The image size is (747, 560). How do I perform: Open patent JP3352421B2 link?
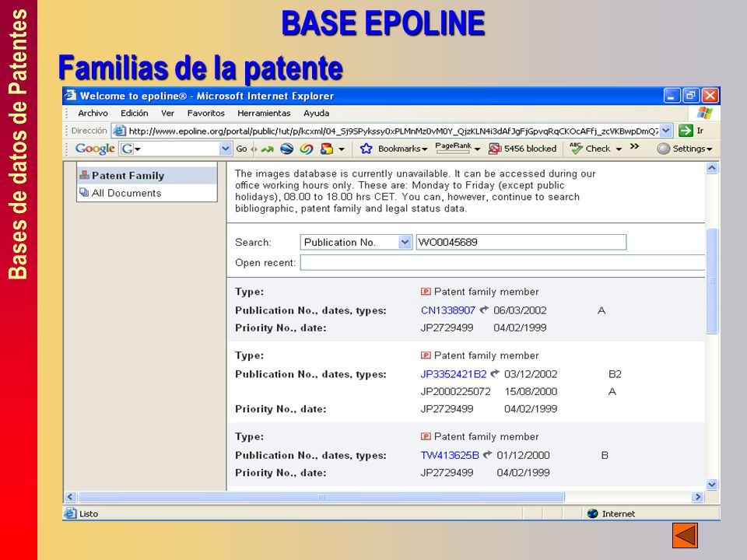point(454,374)
